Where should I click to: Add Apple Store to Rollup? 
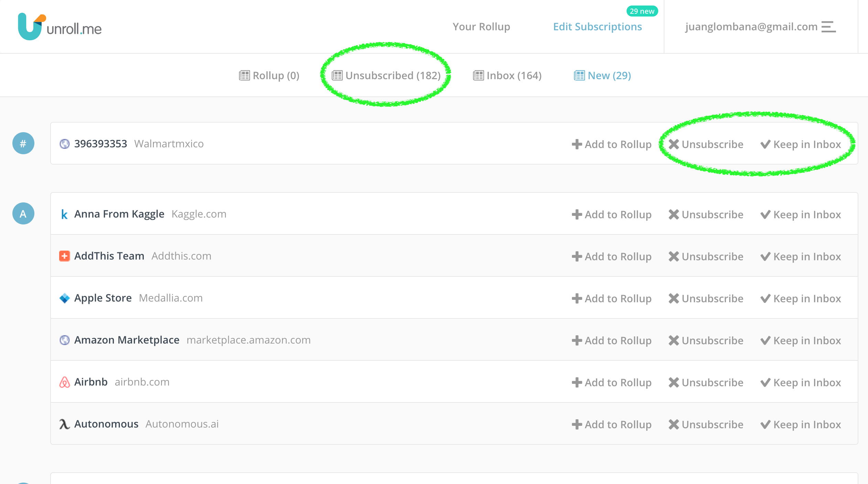tap(611, 298)
